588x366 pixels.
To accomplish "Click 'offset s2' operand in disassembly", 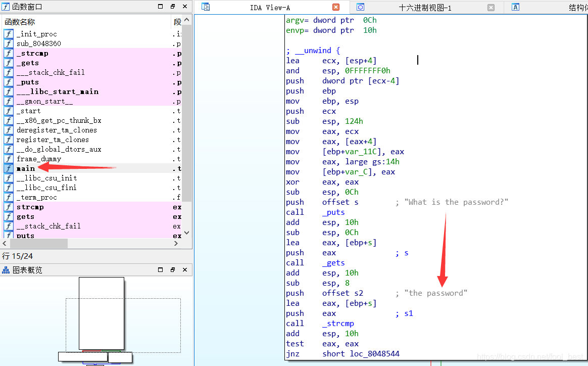I will [343, 293].
